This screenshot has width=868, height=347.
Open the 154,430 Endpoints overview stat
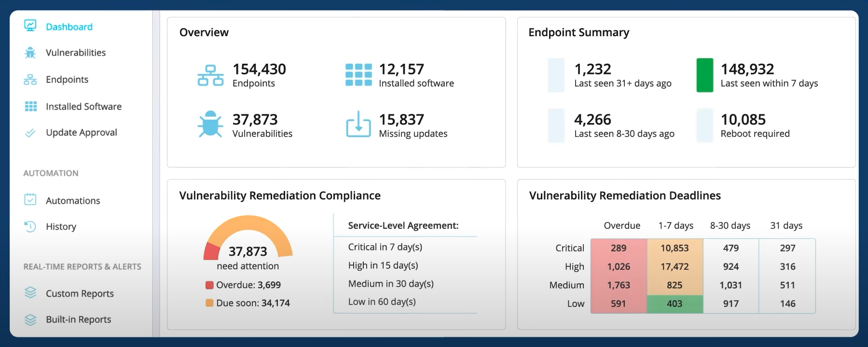[242, 75]
